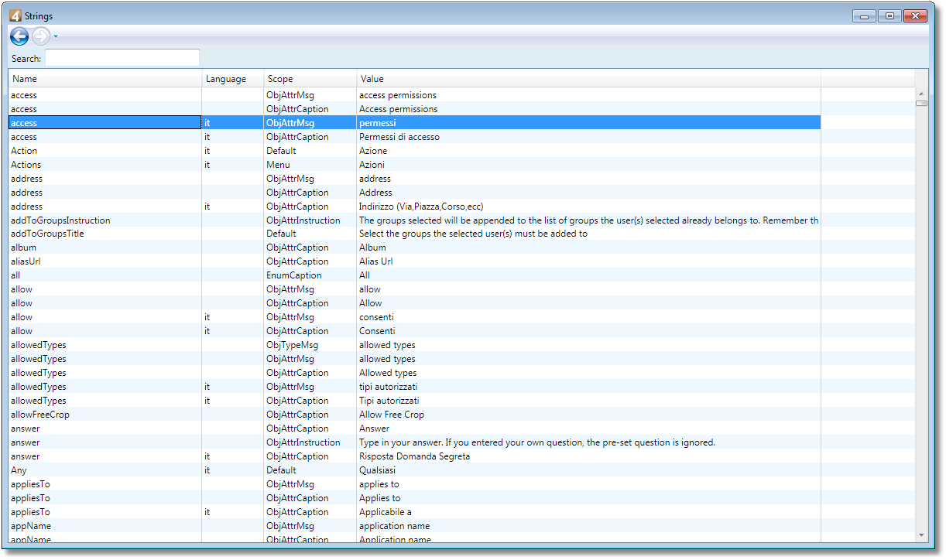This screenshot has height=560, width=946.
Task: Select the 'Azioni' value cell
Action: 588,165
